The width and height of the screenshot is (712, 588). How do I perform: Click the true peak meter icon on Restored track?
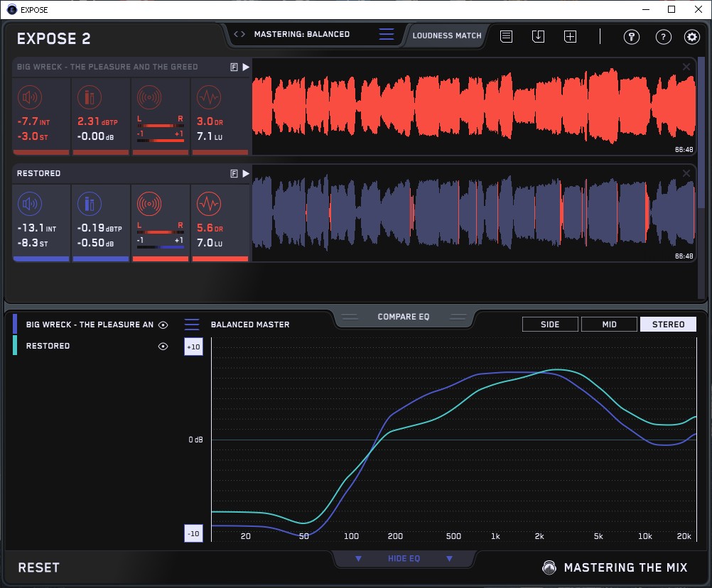coord(89,205)
